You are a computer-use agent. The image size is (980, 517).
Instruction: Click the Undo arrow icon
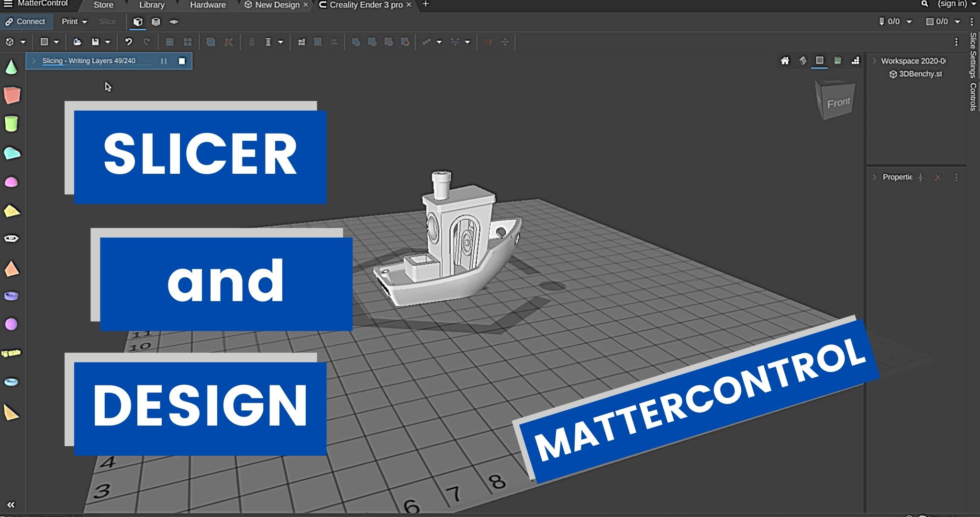click(128, 42)
